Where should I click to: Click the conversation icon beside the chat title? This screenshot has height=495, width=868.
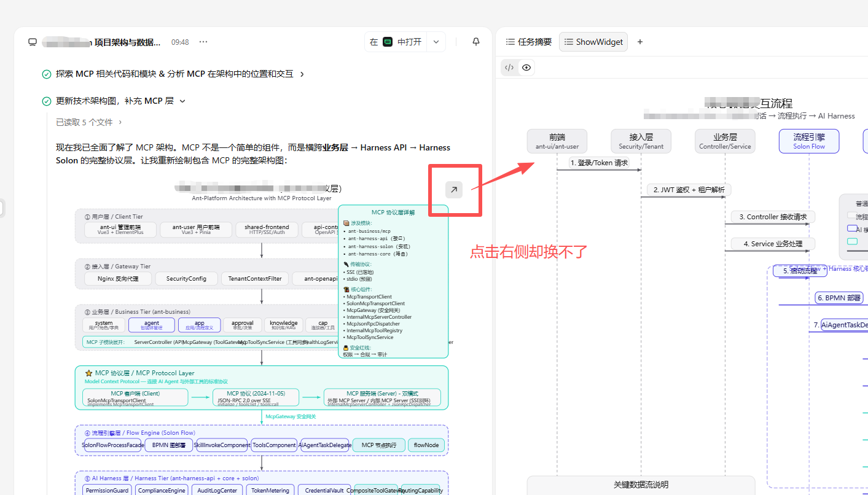click(33, 42)
